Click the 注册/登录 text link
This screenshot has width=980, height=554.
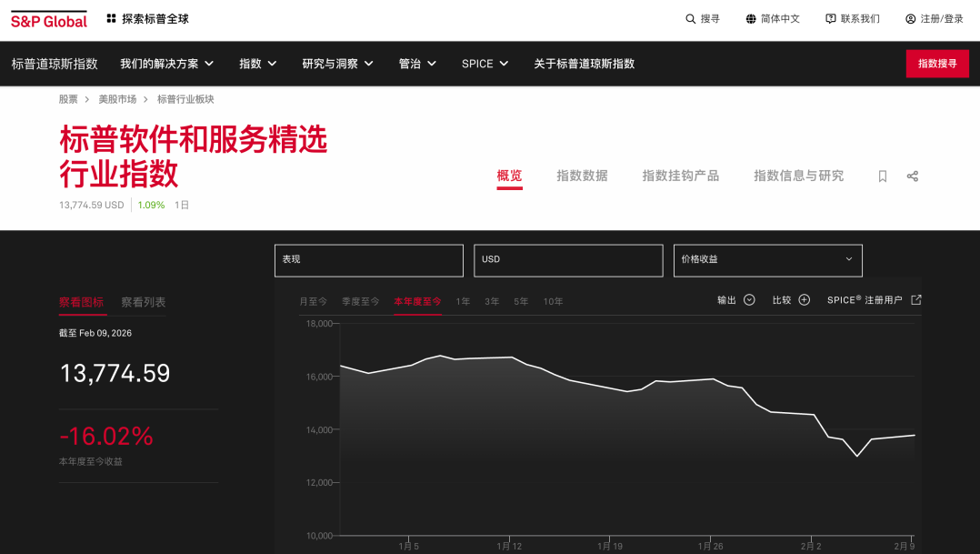click(x=942, y=19)
